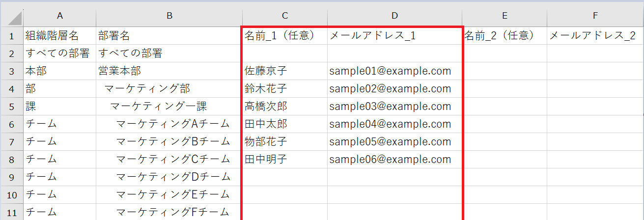Select row 8 header
The image size is (644, 220).
pos(12,160)
